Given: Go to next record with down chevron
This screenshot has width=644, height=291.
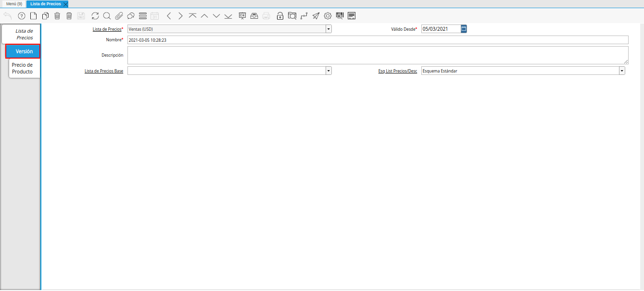Looking at the screenshot, I should pos(216,16).
